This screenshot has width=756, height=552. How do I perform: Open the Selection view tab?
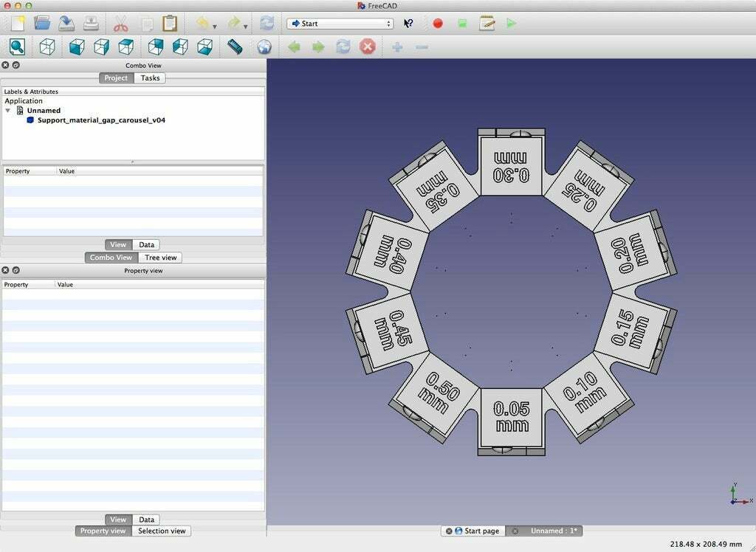(162, 531)
